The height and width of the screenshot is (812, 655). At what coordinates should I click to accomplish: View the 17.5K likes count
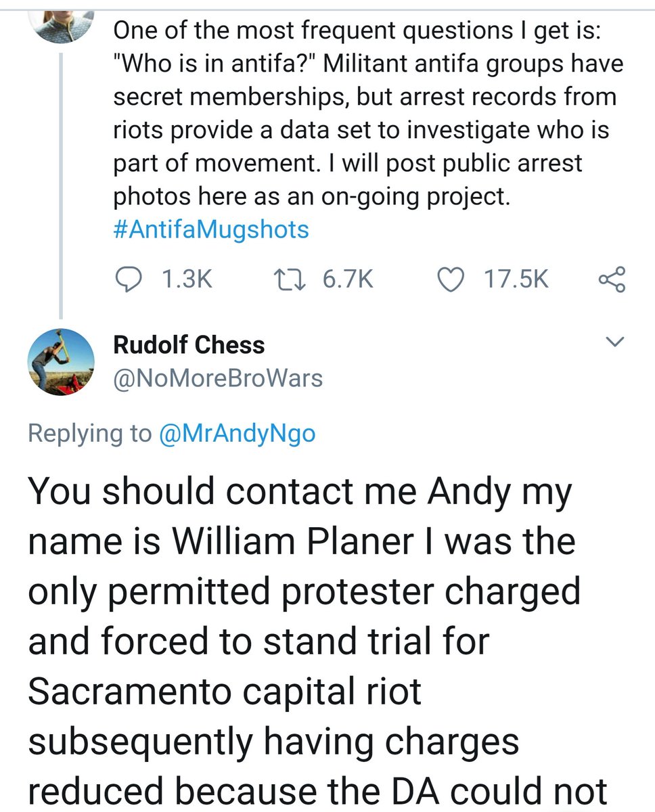(518, 279)
